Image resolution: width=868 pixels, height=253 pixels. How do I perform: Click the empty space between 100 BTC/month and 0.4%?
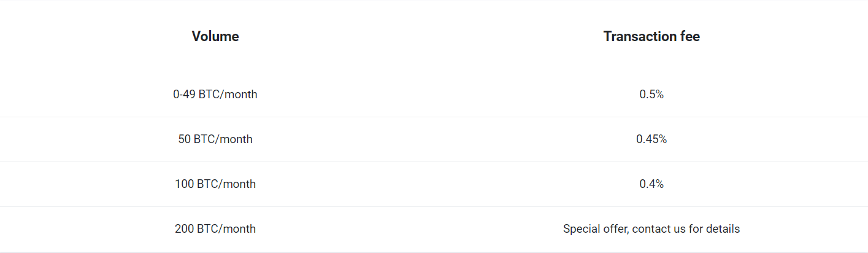tap(448, 184)
